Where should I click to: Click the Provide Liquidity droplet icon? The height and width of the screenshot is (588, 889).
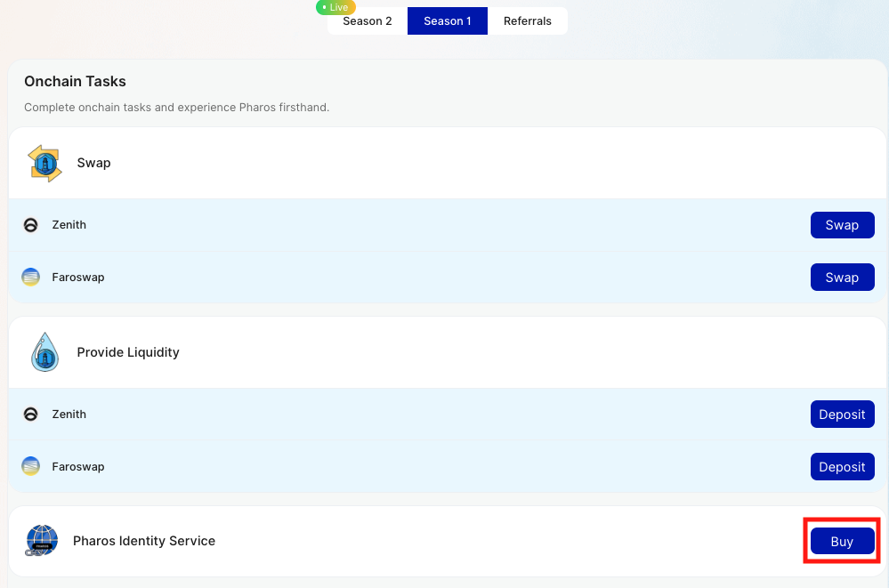(44, 352)
